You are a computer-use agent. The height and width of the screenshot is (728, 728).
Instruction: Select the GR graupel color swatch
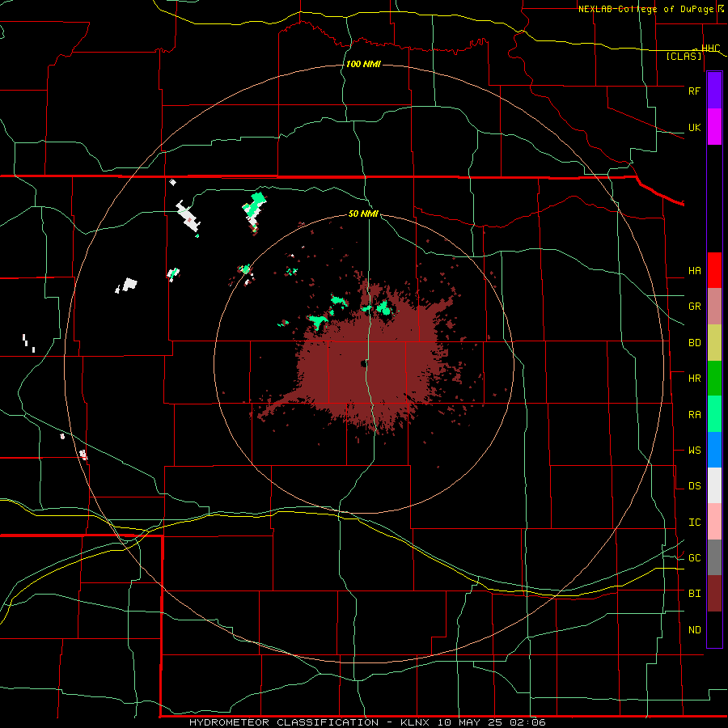714,307
